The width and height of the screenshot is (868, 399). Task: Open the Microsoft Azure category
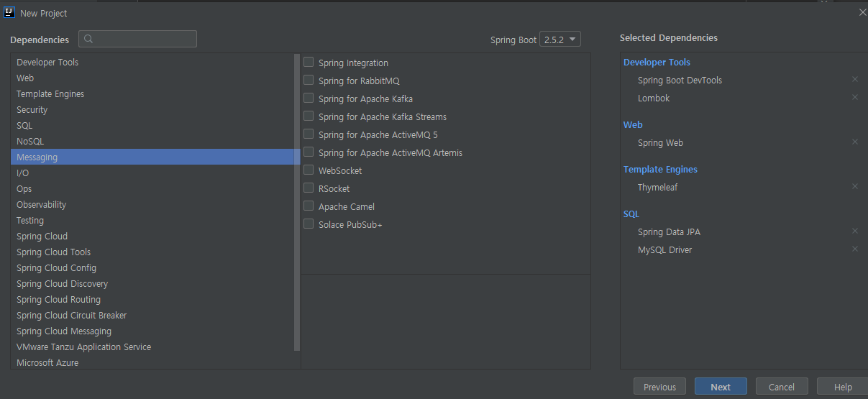click(x=152, y=362)
